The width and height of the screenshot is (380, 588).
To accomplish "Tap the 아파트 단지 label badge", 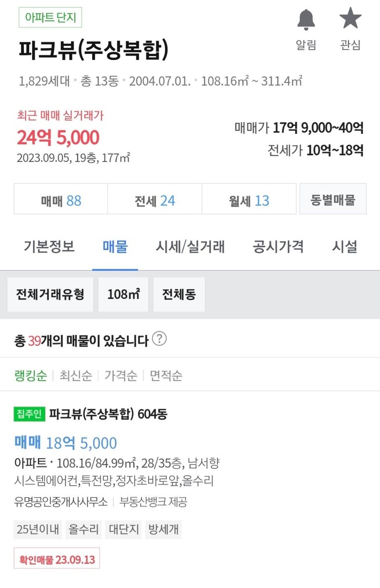I will pyautogui.click(x=50, y=17).
